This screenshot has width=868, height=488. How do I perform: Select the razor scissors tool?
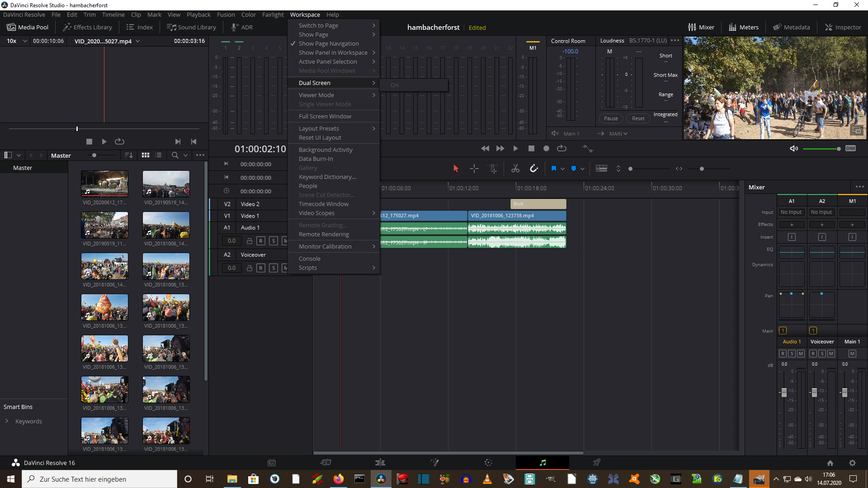click(515, 169)
